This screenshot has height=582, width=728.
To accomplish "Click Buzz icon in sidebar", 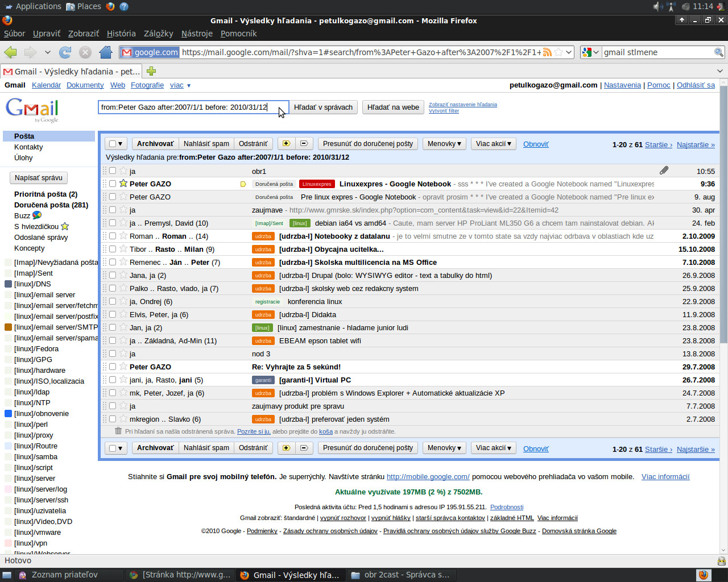I will [37, 215].
